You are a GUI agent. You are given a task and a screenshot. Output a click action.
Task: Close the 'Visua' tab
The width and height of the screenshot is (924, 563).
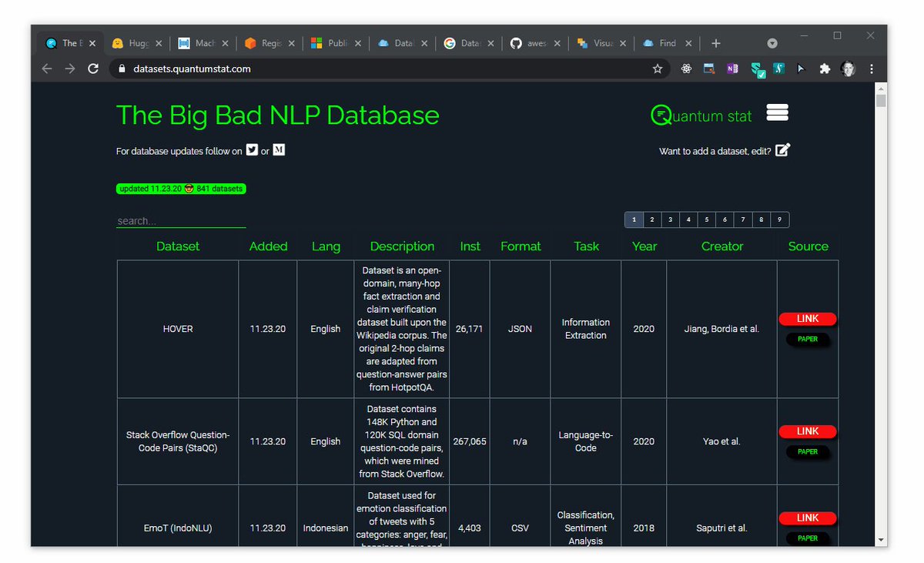(622, 44)
